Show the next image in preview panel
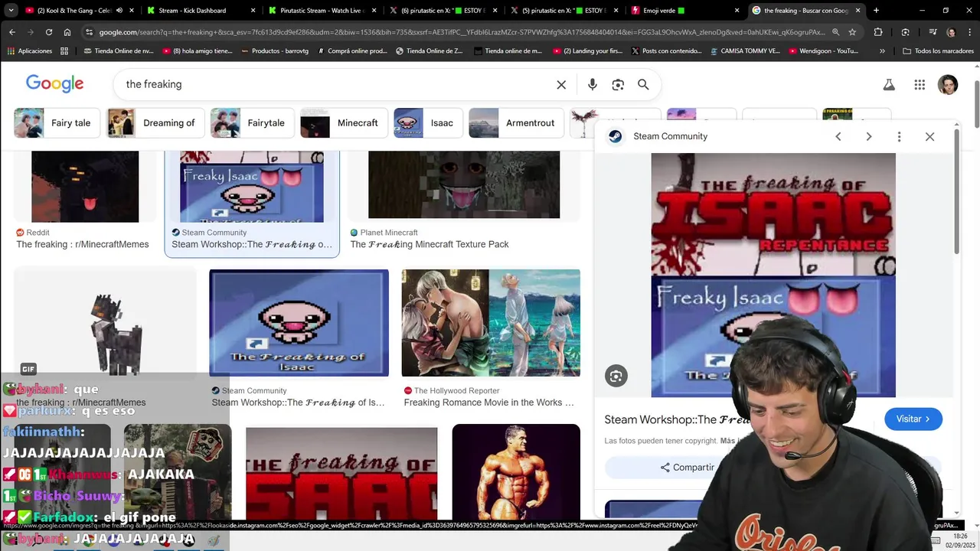980x551 pixels. 869,136
